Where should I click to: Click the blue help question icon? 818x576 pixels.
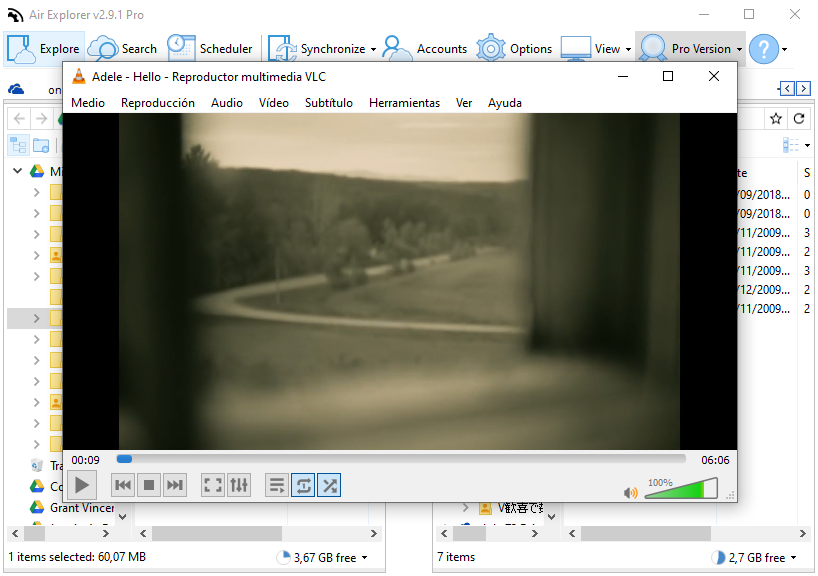764,49
